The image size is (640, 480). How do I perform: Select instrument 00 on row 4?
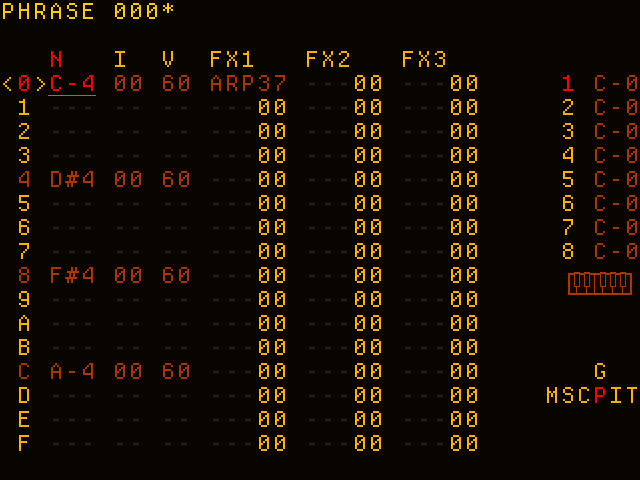(x=128, y=180)
